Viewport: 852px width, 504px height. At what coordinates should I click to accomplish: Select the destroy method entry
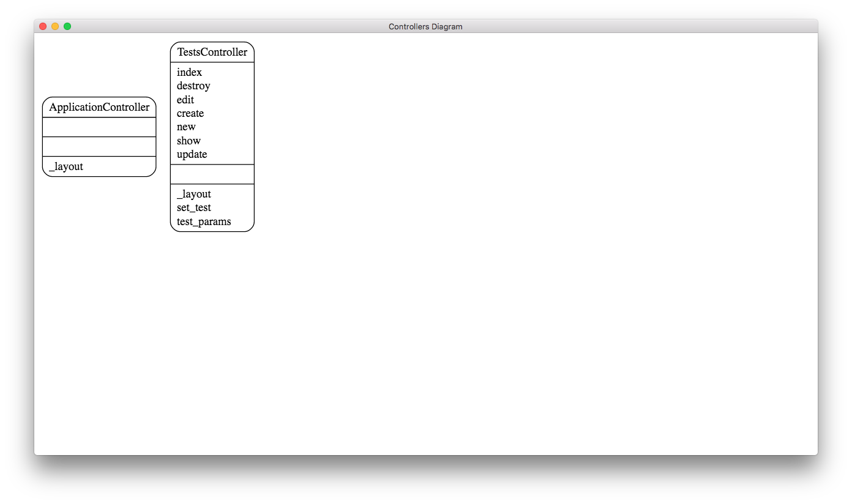(193, 86)
